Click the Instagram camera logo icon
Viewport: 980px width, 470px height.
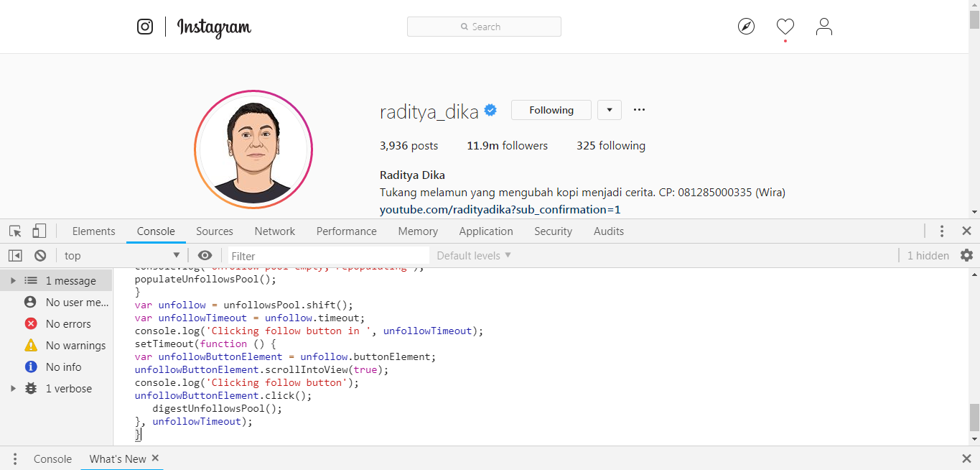(x=145, y=27)
